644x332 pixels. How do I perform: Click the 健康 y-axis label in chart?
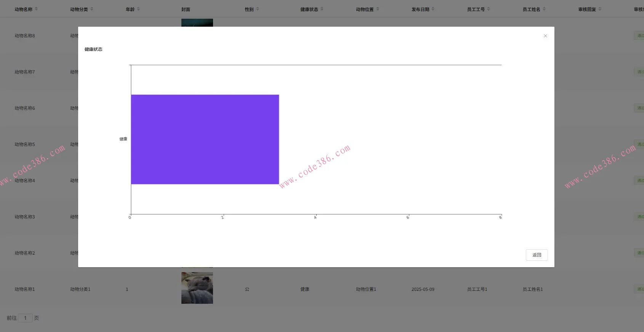(x=123, y=139)
